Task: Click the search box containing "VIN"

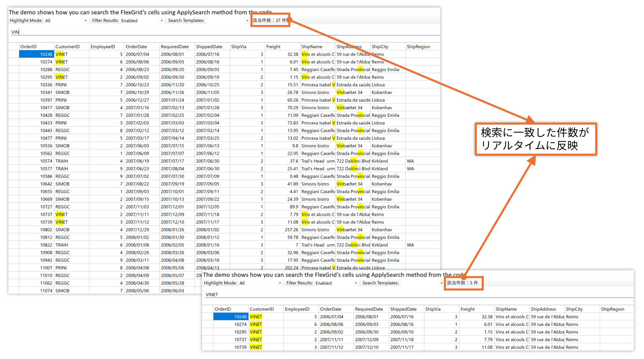Action: click(225, 32)
